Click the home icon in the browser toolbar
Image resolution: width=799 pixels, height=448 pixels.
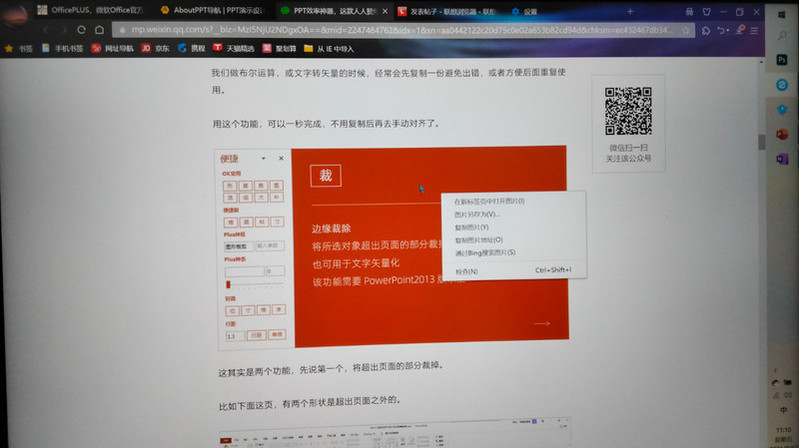tap(99, 29)
